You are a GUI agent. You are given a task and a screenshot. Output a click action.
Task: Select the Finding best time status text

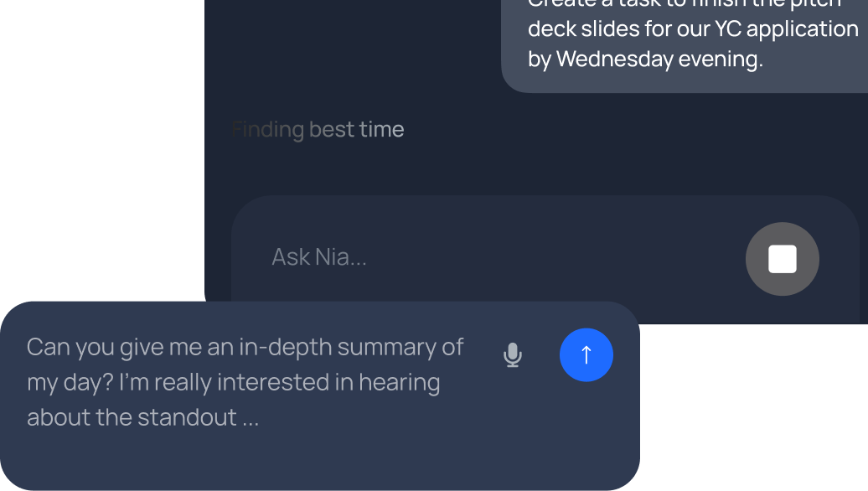[x=318, y=130]
